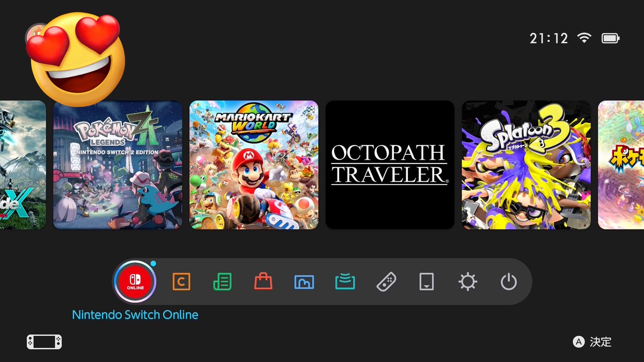Click the A 決定 confirm button hint
Screen dimensions: 644x362
(x=592, y=342)
